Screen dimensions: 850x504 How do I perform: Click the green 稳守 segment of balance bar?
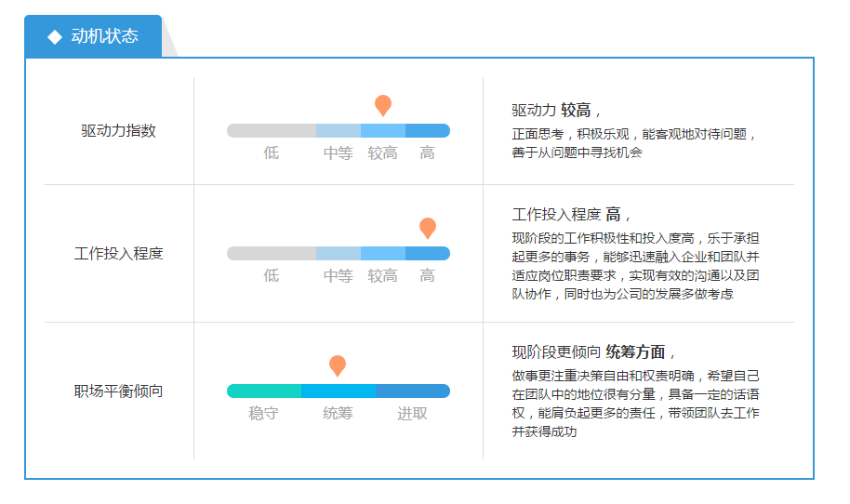point(264,391)
